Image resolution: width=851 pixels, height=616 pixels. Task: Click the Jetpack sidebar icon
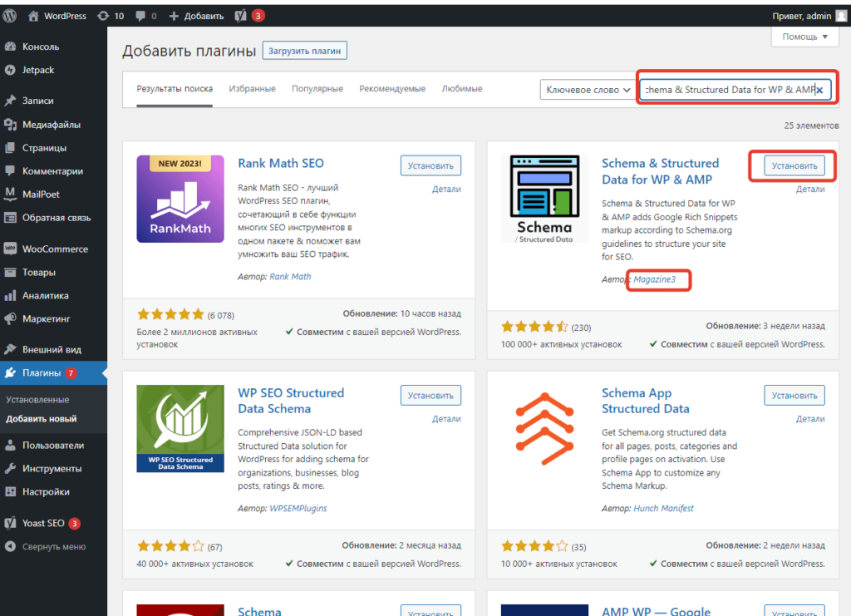pos(10,70)
